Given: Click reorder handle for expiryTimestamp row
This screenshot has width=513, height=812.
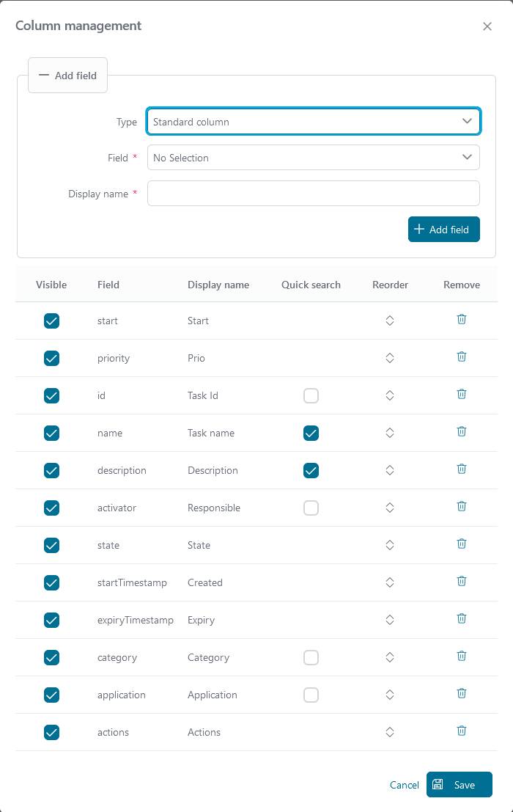Looking at the screenshot, I should (390, 620).
